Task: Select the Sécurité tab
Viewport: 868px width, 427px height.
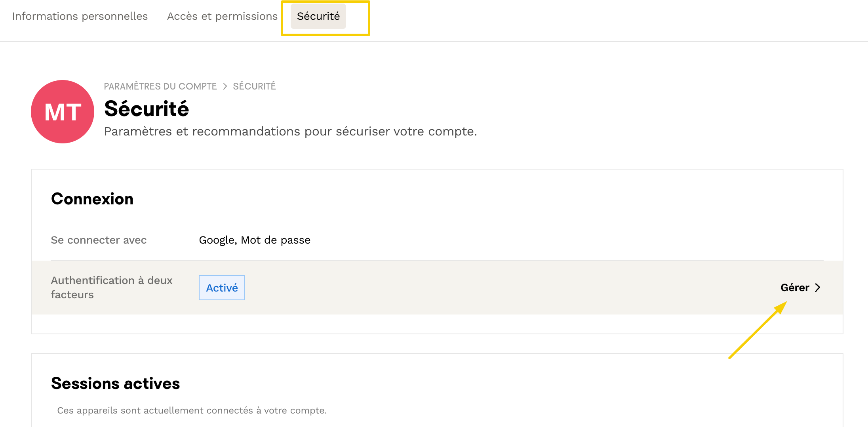Action: (x=318, y=16)
